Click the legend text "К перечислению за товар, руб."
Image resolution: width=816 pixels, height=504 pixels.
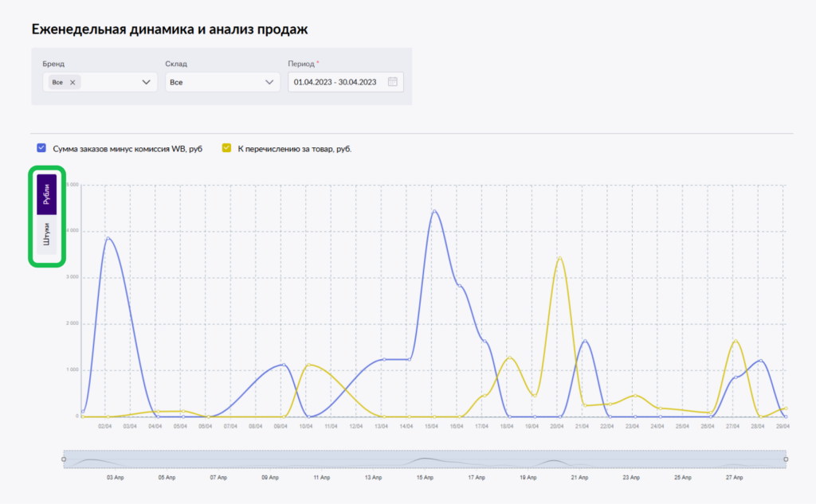[x=295, y=148]
